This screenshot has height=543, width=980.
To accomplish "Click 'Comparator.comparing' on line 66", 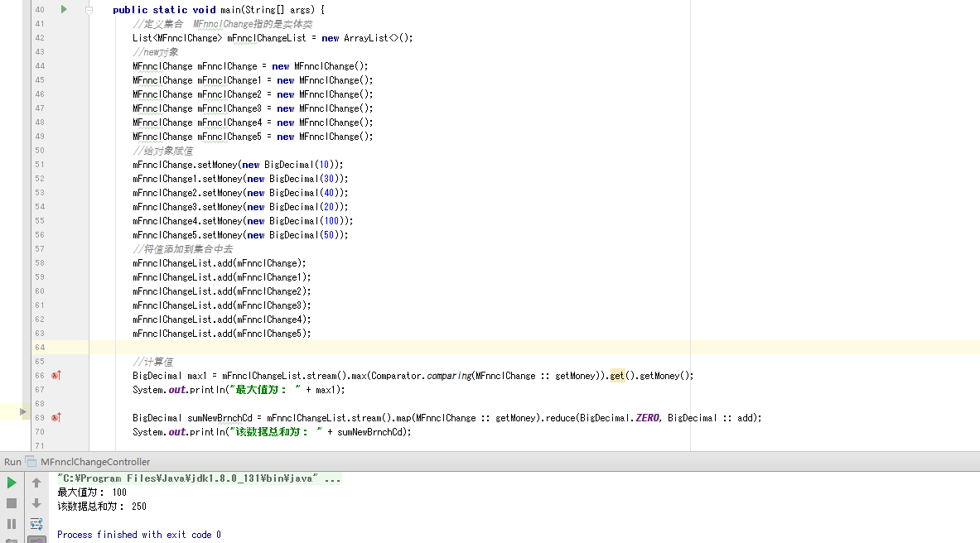I will (422, 376).
